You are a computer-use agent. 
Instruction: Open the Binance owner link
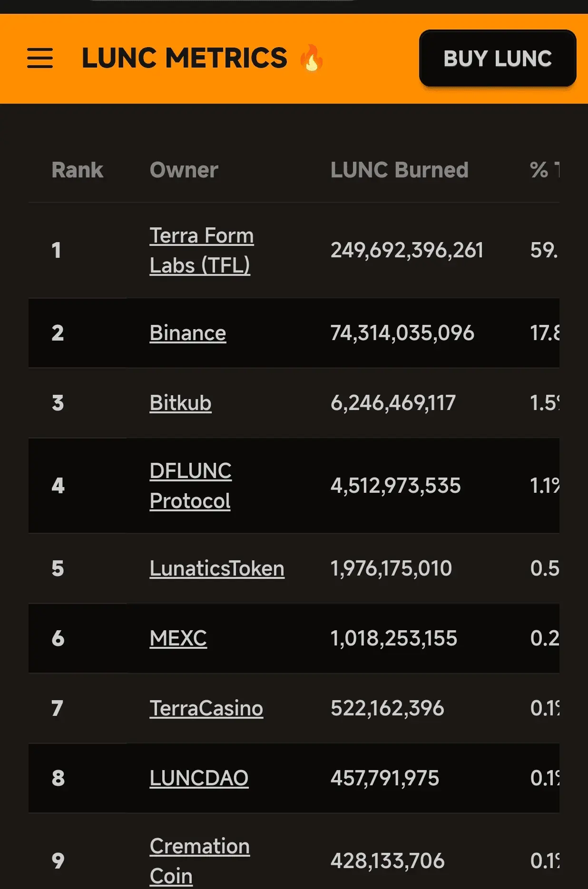point(188,333)
